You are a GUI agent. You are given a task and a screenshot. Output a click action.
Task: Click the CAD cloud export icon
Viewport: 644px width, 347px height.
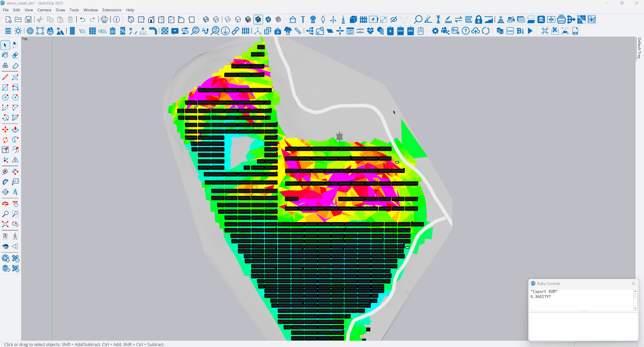pos(288,31)
